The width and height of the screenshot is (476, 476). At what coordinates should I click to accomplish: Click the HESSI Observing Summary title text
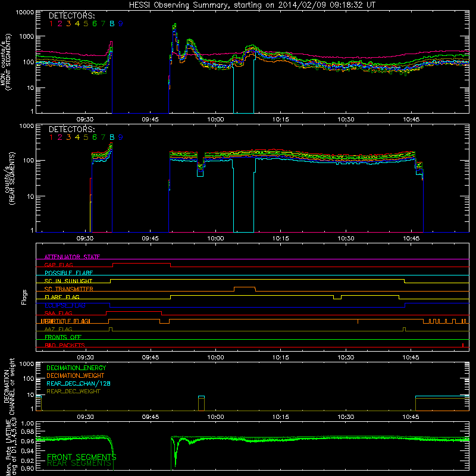252,5
